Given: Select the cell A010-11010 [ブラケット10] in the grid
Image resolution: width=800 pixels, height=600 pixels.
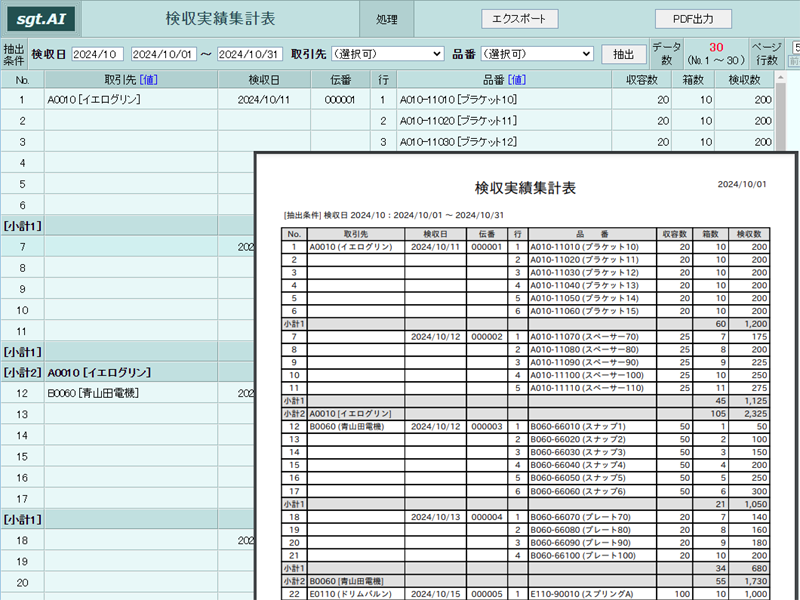Looking at the screenshot, I should [x=504, y=99].
